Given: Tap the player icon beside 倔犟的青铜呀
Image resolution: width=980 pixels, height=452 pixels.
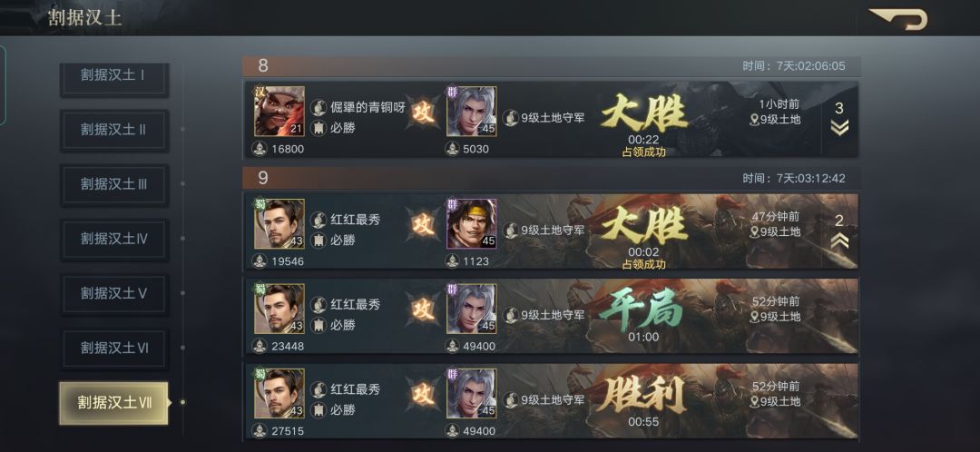Looking at the screenshot, I should point(318,107).
